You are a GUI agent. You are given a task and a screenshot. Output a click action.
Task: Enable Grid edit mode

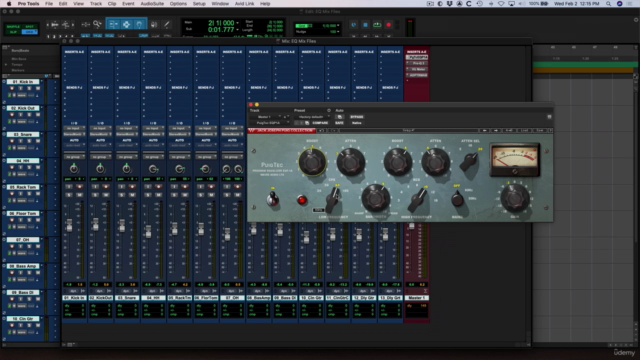[29, 31]
